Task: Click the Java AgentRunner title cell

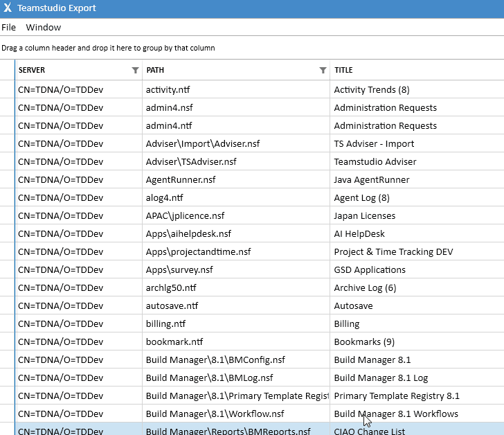Action: click(x=417, y=179)
